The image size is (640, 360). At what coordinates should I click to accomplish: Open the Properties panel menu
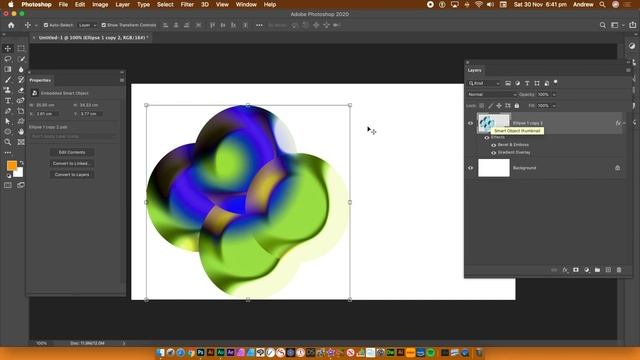(x=122, y=80)
